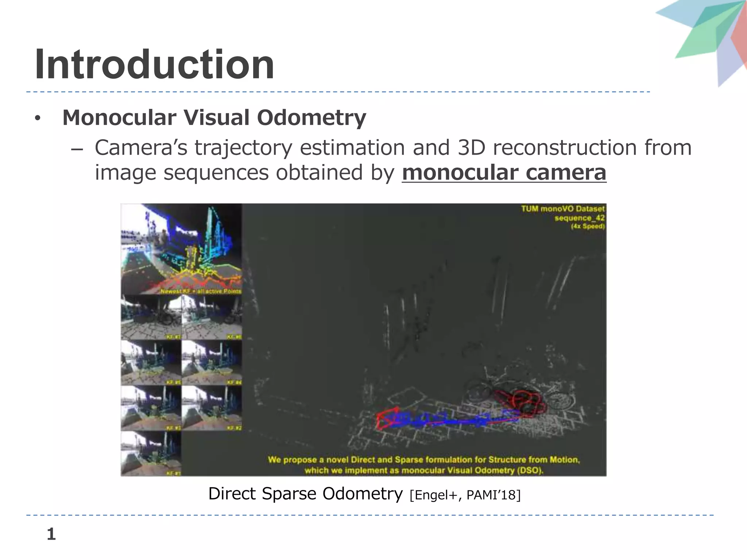747x560 pixels.
Task: Open keyframe thumbnail KF #7
Action: [151, 317]
